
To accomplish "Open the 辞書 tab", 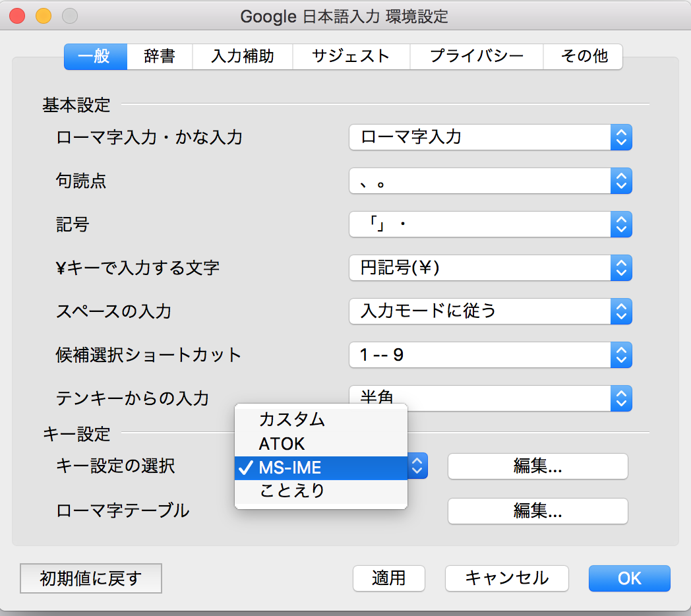I will (160, 57).
